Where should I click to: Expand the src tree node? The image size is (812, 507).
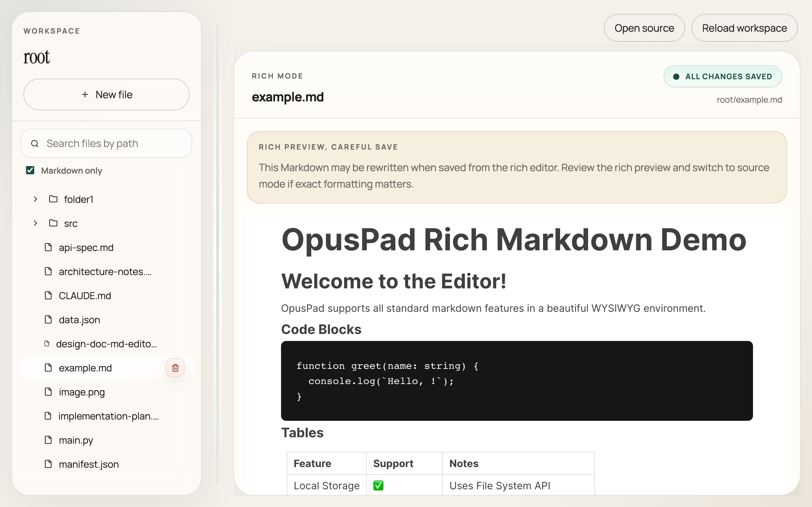(x=36, y=223)
